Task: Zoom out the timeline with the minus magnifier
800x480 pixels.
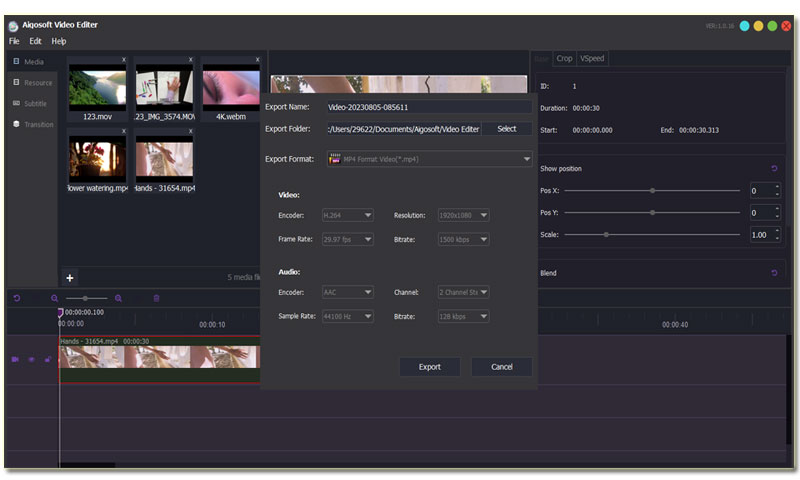Action: coord(55,298)
